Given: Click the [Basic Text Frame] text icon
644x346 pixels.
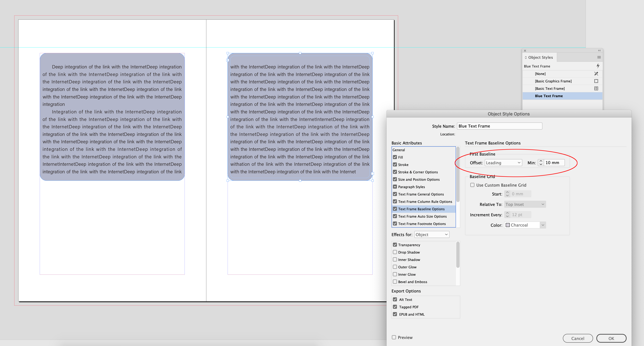Looking at the screenshot, I should tap(596, 88).
